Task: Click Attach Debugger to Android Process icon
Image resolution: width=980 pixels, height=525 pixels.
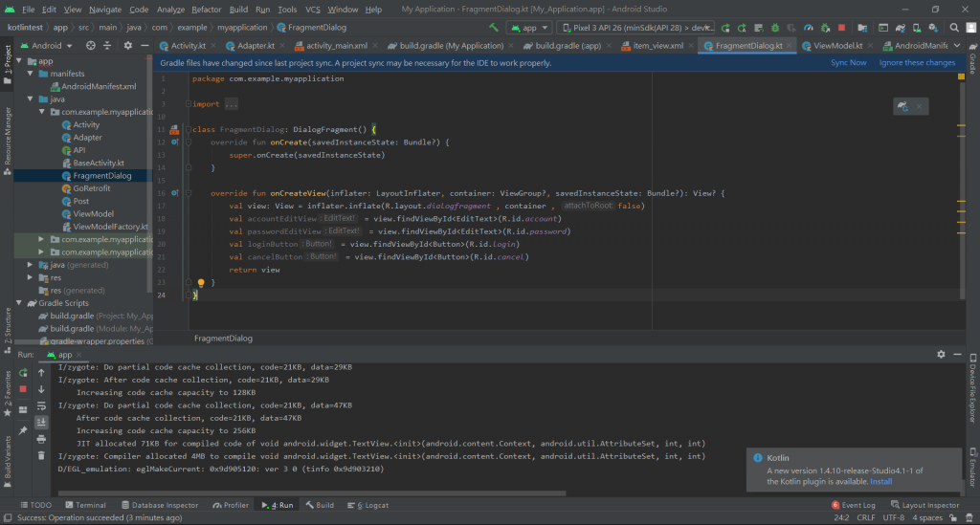Action: pos(825,28)
